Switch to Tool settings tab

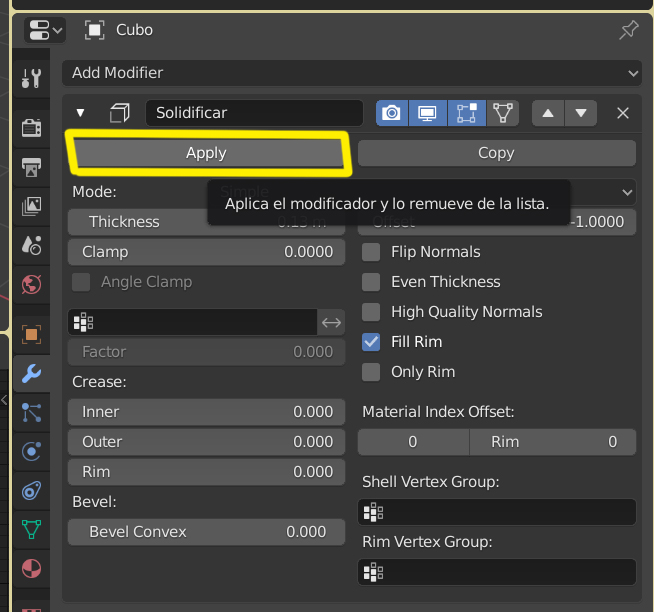pos(31,78)
